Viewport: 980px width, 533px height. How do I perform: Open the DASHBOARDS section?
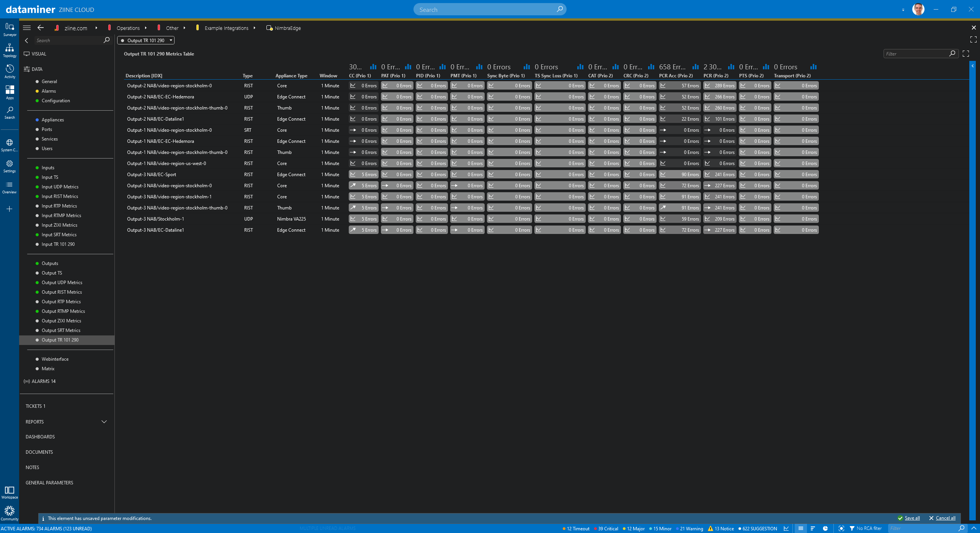click(40, 437)
